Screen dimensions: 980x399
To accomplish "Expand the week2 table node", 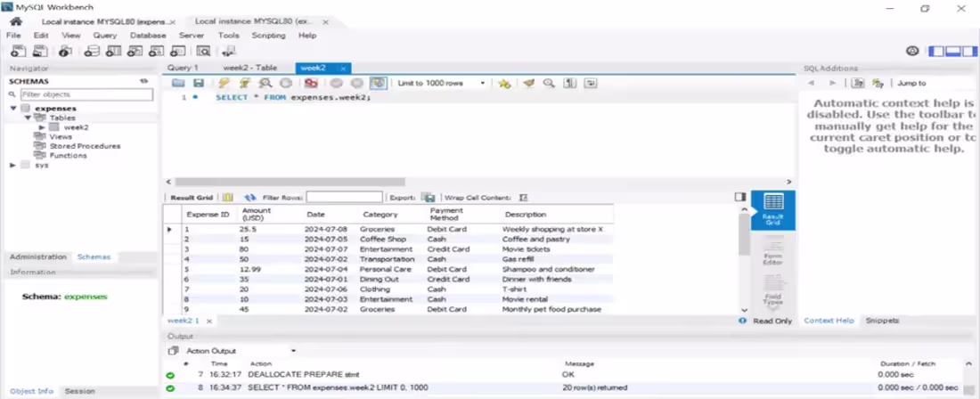I will (x=42, y=126).
